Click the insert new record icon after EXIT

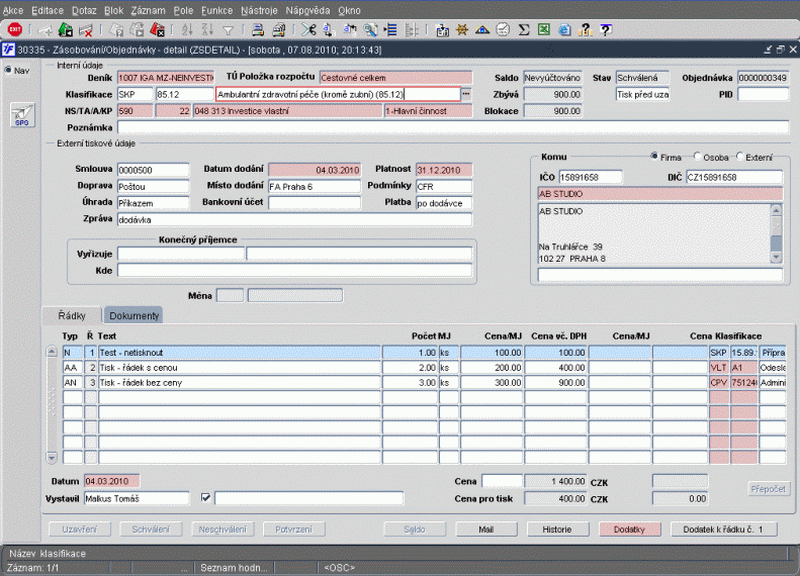[45, 31]
